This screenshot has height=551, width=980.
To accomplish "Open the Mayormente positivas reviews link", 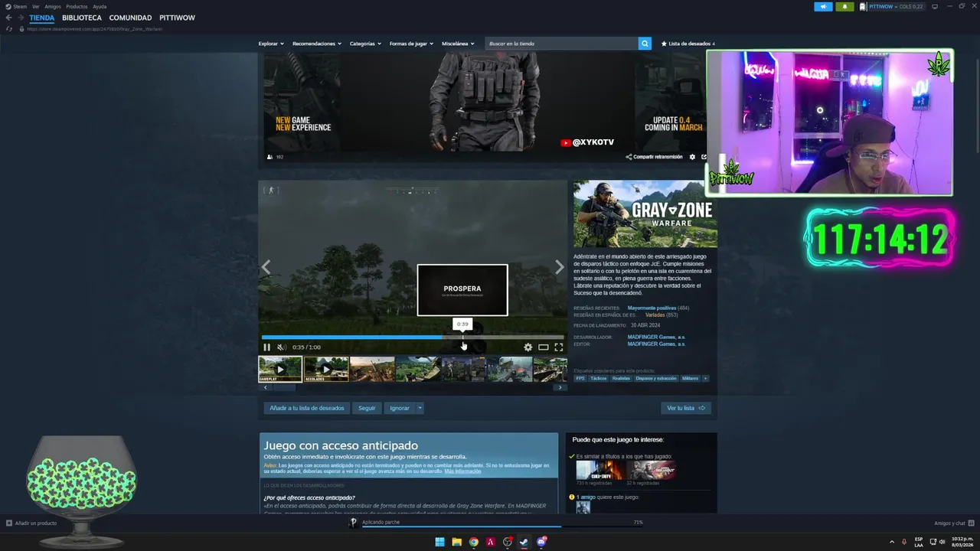I will click(x=652, y=308).
